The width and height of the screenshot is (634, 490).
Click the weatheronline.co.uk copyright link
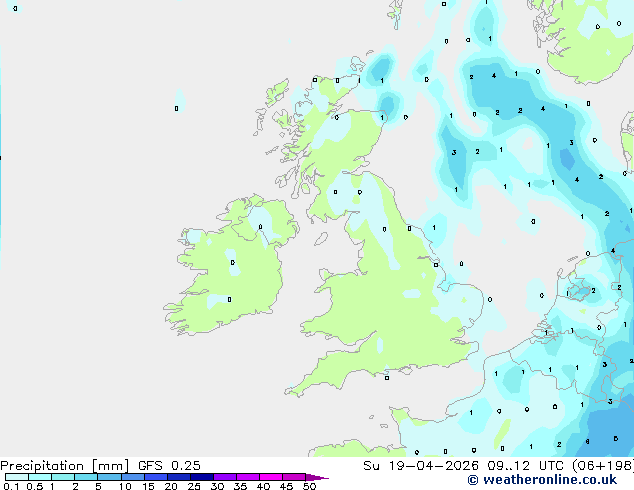click(542, 480)
